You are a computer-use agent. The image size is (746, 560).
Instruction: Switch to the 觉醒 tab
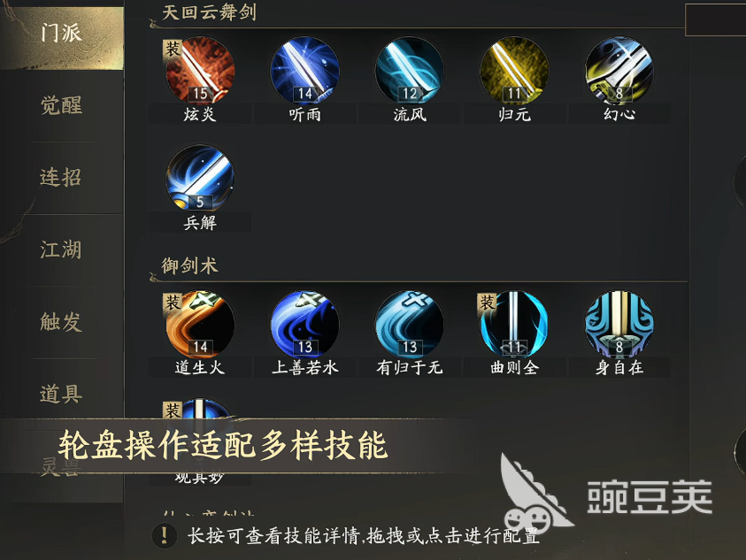(x=62, y=105)
